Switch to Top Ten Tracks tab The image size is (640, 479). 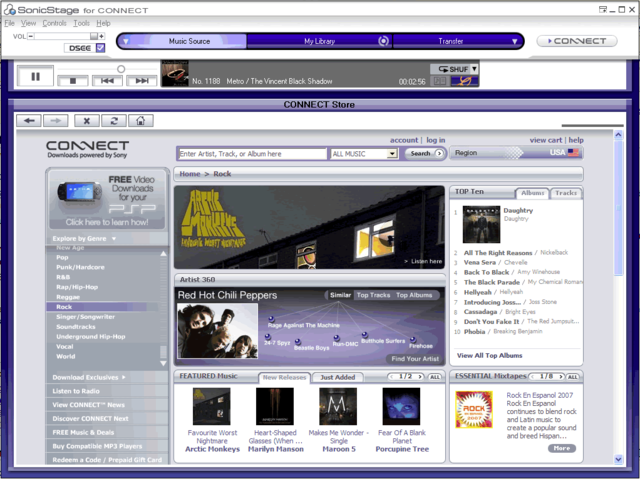point(566,193)
